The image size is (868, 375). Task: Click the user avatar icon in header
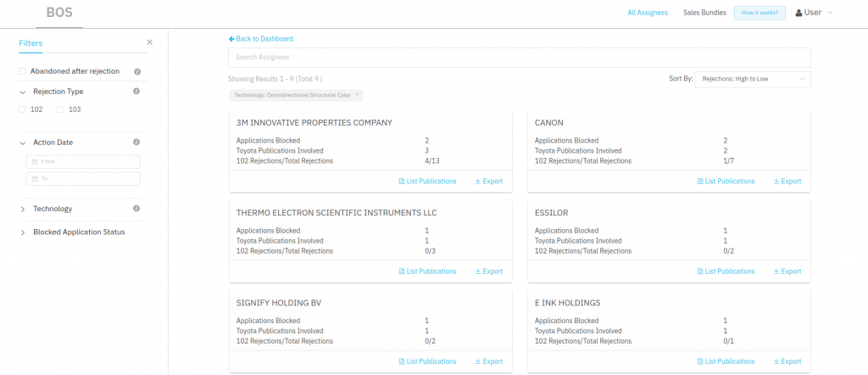[798, 13]
